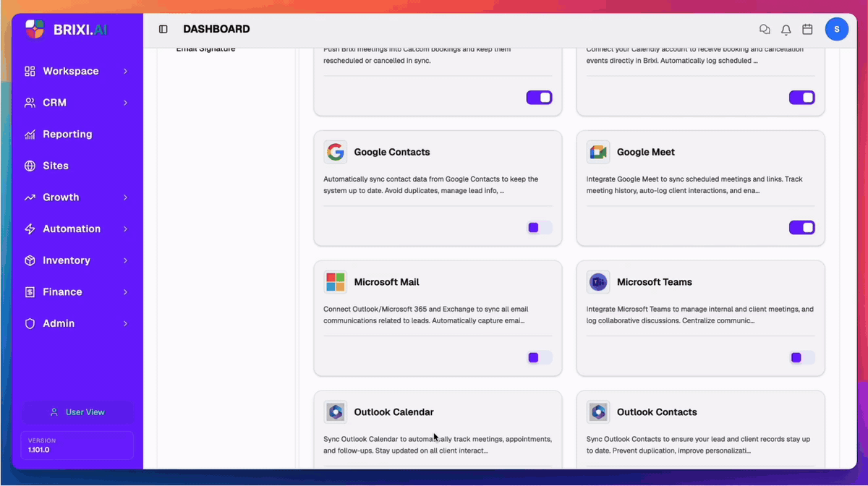Enable the Google Contacts integration toggle
This screenshot has width=868, height=486.
click(x=540, y=228)
